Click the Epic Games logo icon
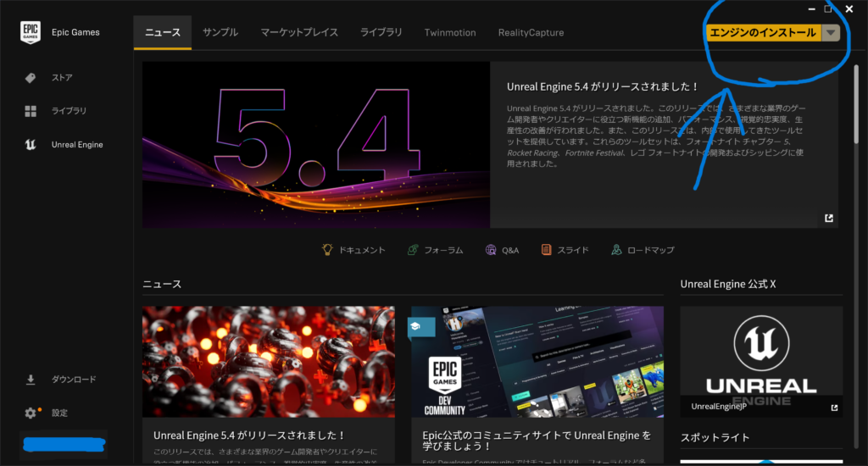 pyautogui.click(x=31, y=32)
